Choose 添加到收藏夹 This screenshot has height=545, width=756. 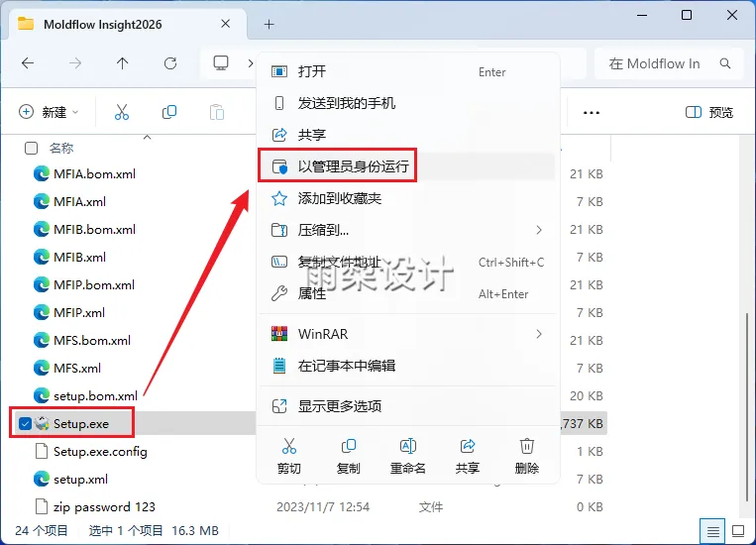pos(407,198)
